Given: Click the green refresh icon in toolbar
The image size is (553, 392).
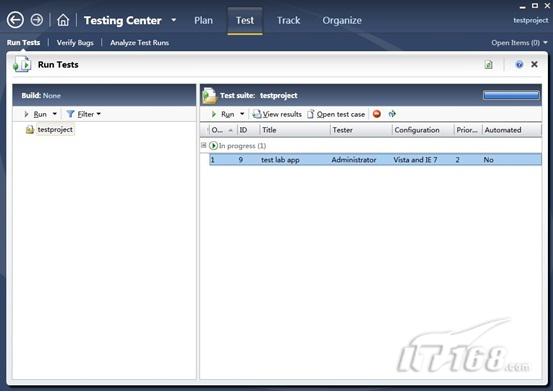Looking at the screenshot, I should coord(392,114).
